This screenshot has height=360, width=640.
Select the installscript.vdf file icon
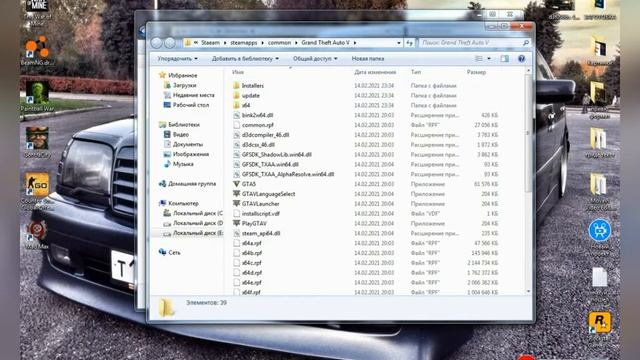click(236, 213)
